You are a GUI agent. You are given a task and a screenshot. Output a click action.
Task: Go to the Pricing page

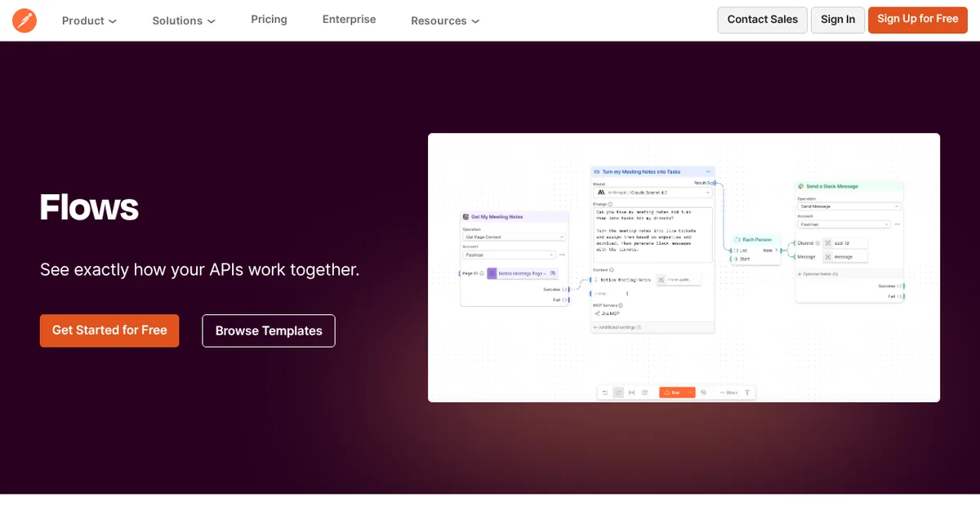pyautogui.click(x=269, y=20)
